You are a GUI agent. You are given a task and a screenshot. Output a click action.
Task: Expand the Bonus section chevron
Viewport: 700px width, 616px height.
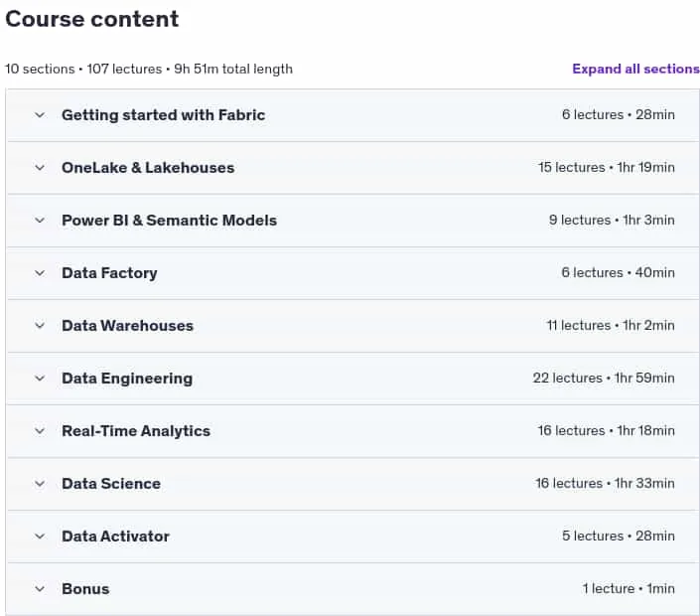pyautogui.click(x=40, y=589)
